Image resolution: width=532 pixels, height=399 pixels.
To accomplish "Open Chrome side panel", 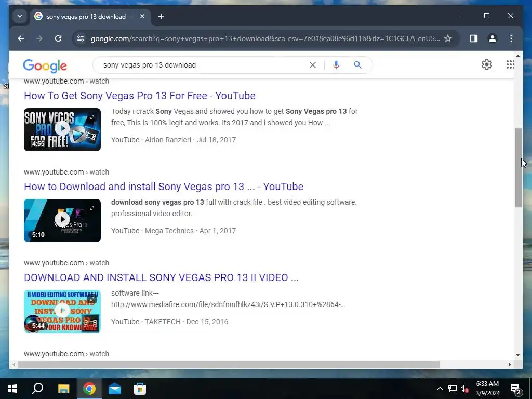I will (474, 38).
